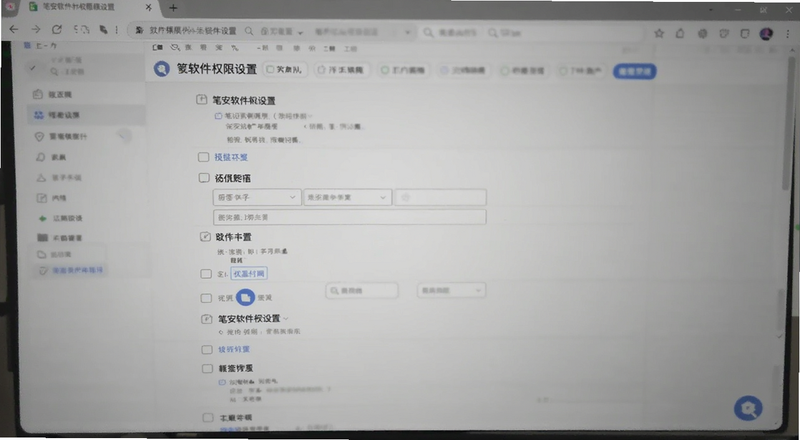Open the first blue link in the settings list
Image resolution: width=800 pixels, height=440 pixels.
pyautogui.click(x=231, y=157)
